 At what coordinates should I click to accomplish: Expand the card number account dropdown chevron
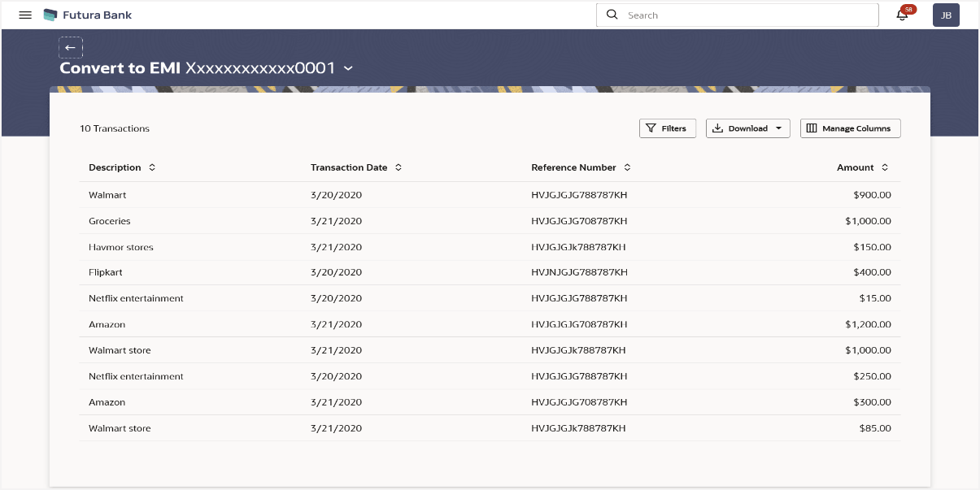pos(348,69)
